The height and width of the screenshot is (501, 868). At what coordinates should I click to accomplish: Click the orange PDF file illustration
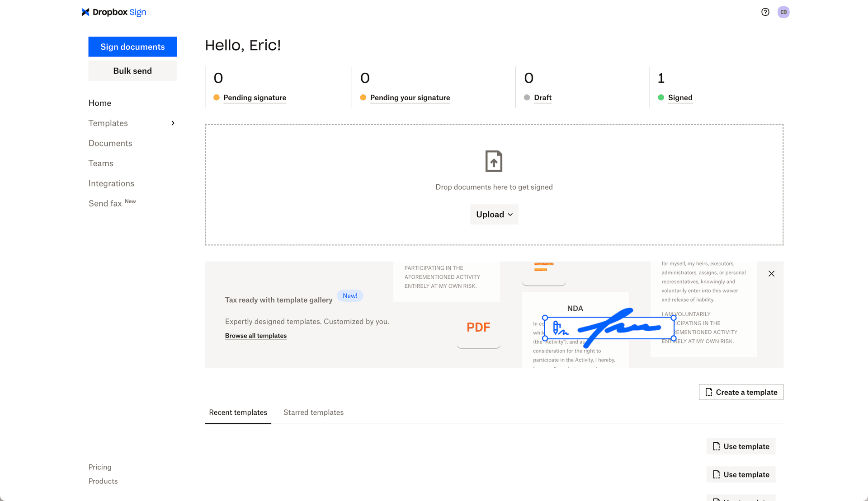478,327
